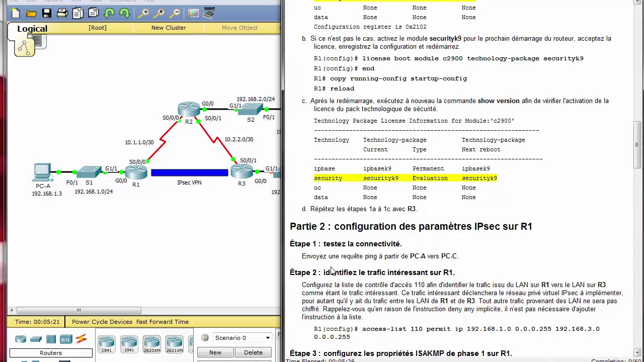This screenshot has height=362, width=644.
Task: Select router R1 in the topology
Action: pos(136,172)
